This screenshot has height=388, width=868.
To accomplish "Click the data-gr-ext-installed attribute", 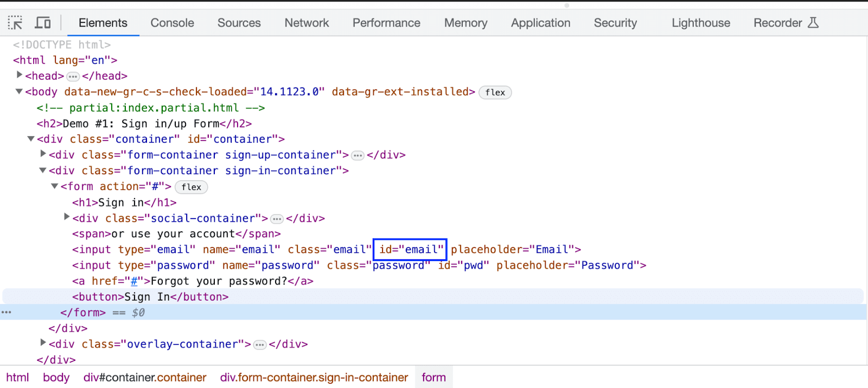I will (x=400, y=92).
